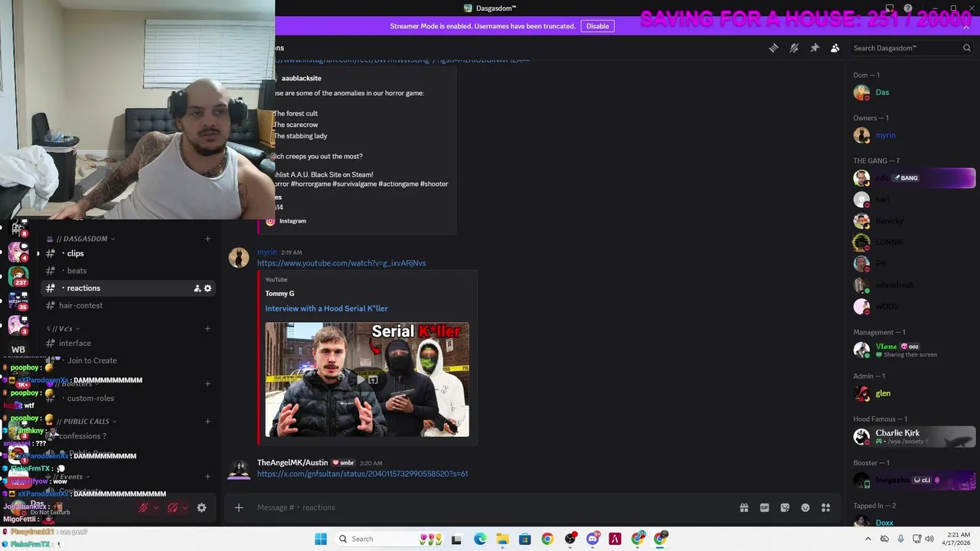This screenshot has width=980, height=551.
Task: Open pinned messages via pin icon
Action: click(815, 48)
